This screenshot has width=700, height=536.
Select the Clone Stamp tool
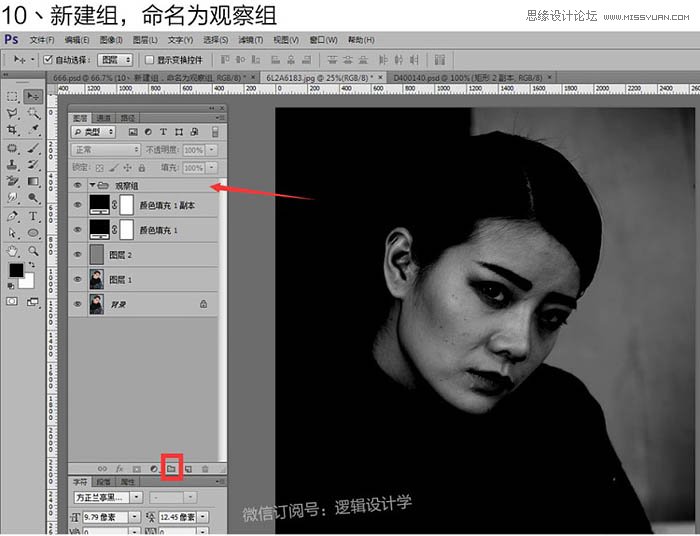pyautogui.click(x=12, y=164)
